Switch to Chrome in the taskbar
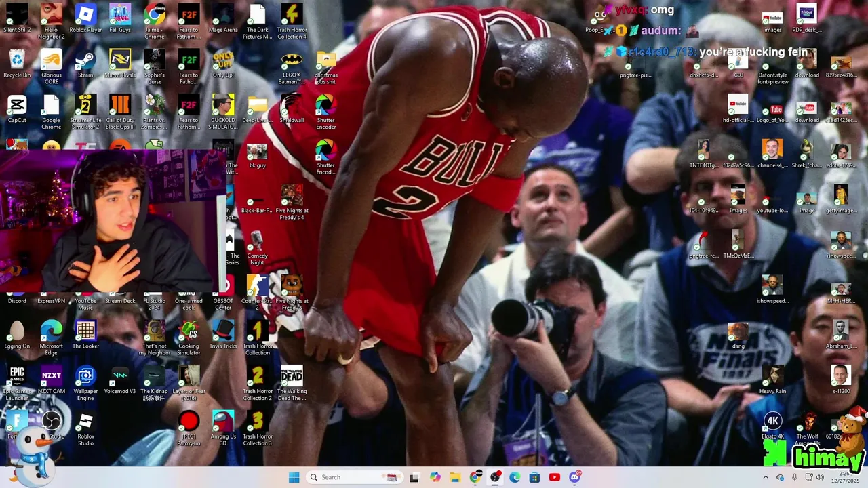Viewport: 868px width, 488px height. click(475, 477)
